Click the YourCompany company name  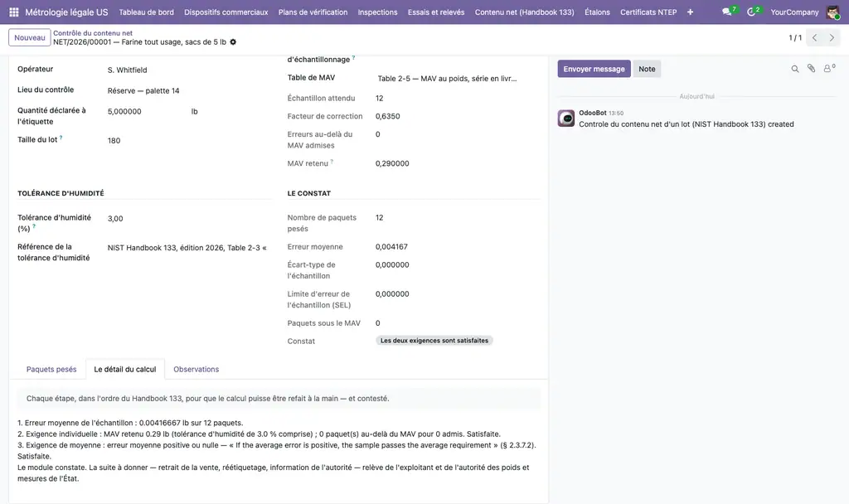click(794, 12)
